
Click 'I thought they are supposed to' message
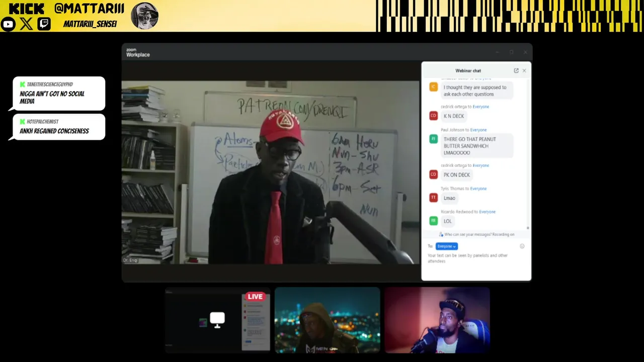[x=476, y=90]
